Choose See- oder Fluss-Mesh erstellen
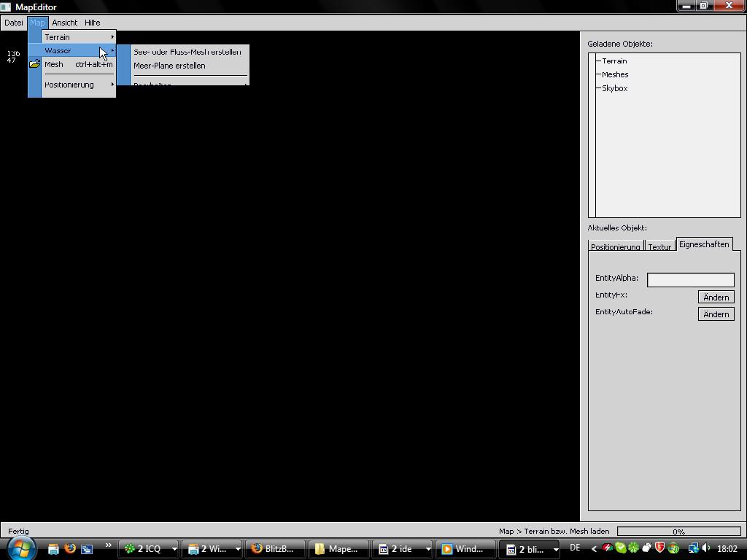Image resolution: width=747 pixels, height=560 pixels. pos(187,52)
